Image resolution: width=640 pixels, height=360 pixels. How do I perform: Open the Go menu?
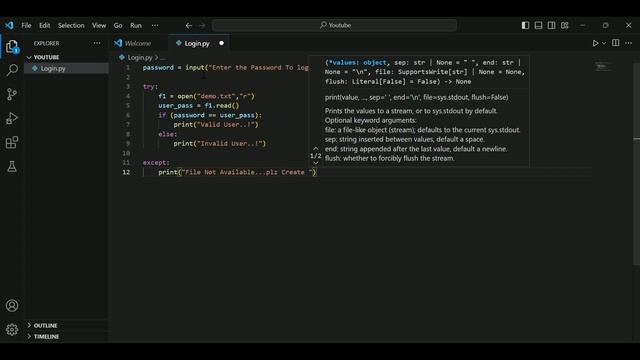coord(118,25)
